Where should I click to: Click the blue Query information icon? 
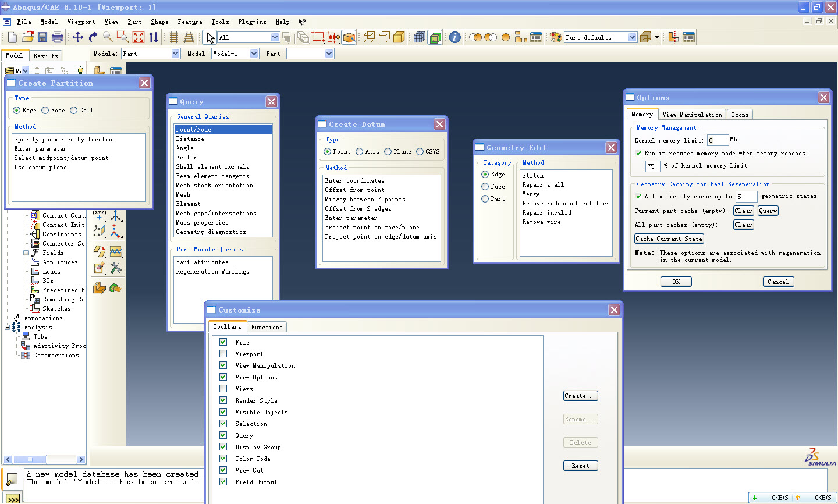tap(455, 37)
